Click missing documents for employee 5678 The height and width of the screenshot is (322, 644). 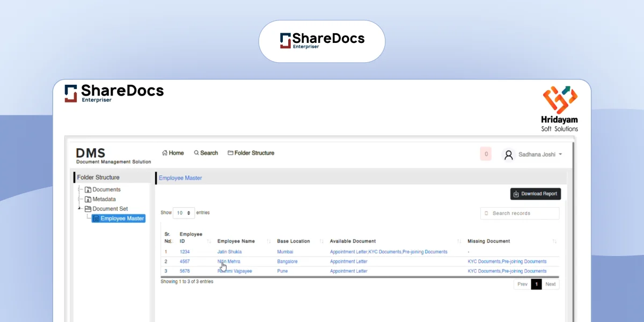tap(507, 271)
